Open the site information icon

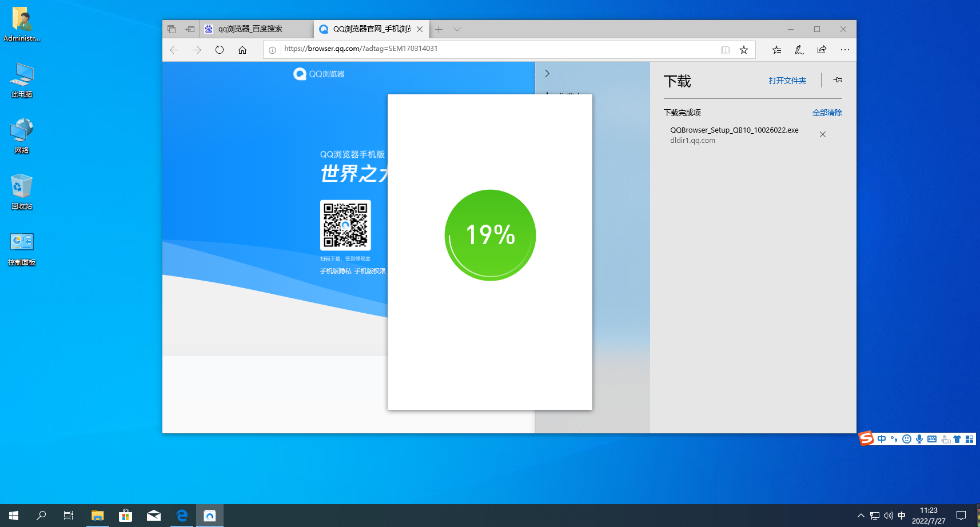[x=273, y=50]
